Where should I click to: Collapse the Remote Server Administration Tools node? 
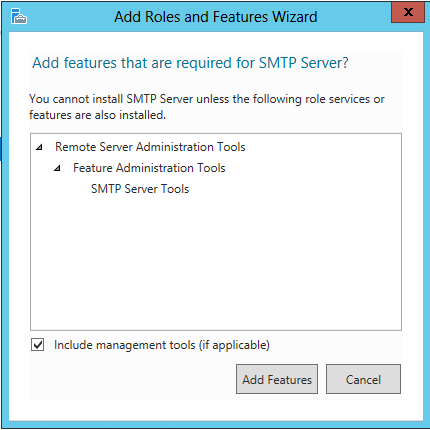tap(39, 147)
